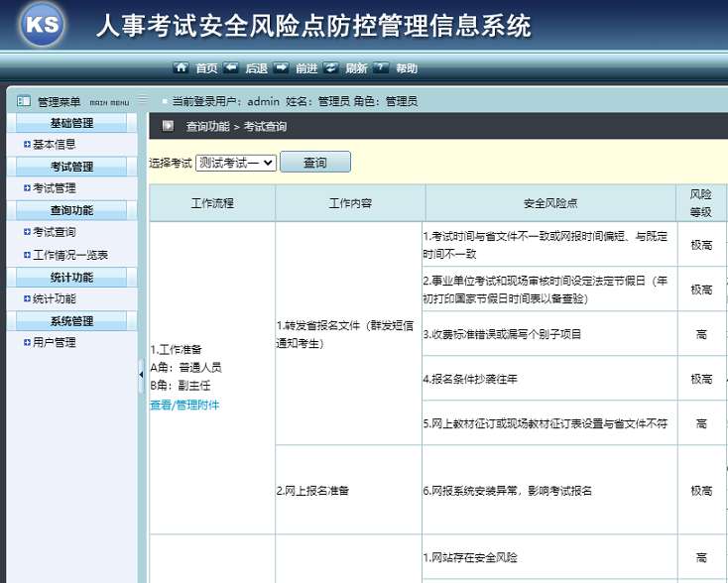The height and width of the screenshot is (583, 728).
Task: Click the 1.工作准备 workflow cell
Action: click(212, 378)
